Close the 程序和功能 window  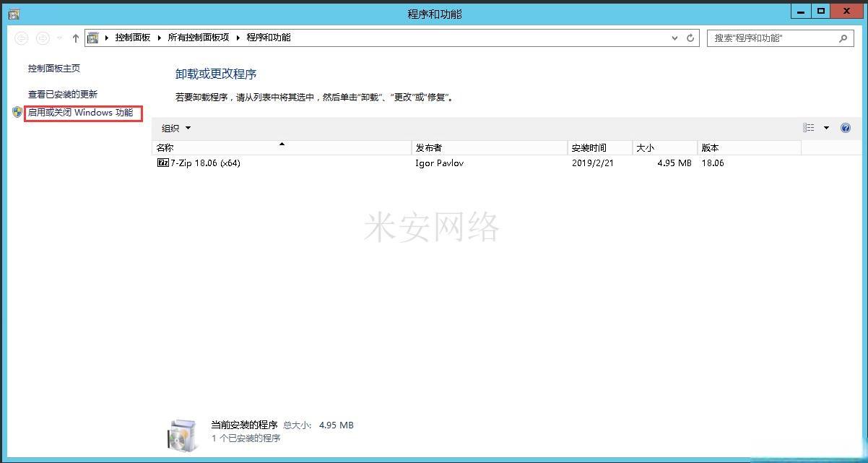tap(847, 12)
